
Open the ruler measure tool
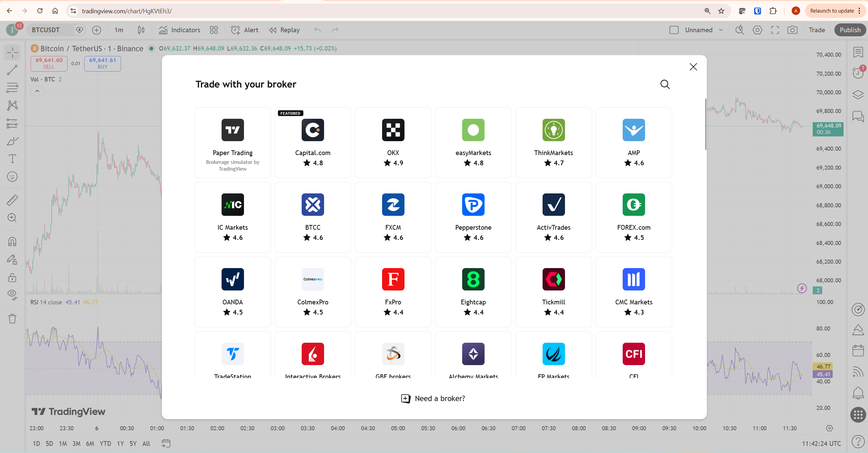pyautogui.click(x=12, y=200)
